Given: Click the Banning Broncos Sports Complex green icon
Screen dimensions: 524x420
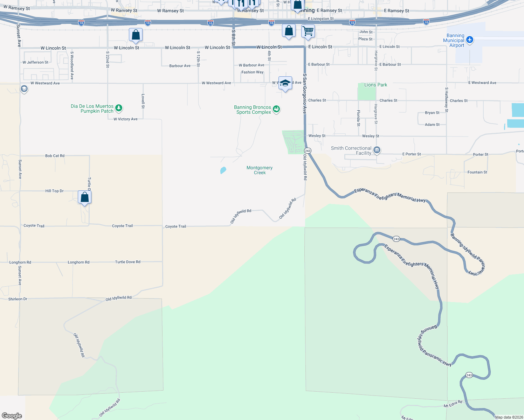Looking at the screenshot, I should [276, 109].
